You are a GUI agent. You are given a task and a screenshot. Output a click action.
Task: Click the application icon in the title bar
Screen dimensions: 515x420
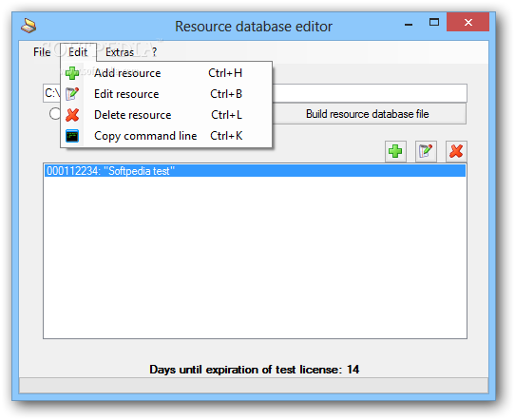point(29,26)
